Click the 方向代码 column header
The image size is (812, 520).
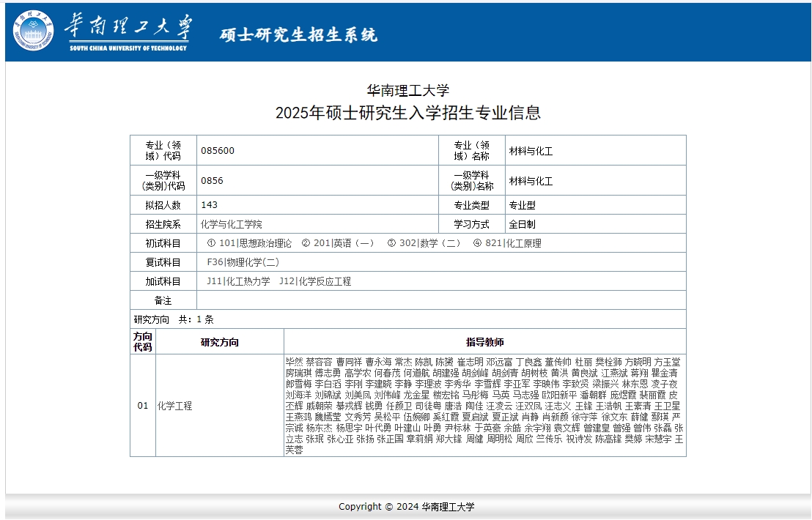143,342
